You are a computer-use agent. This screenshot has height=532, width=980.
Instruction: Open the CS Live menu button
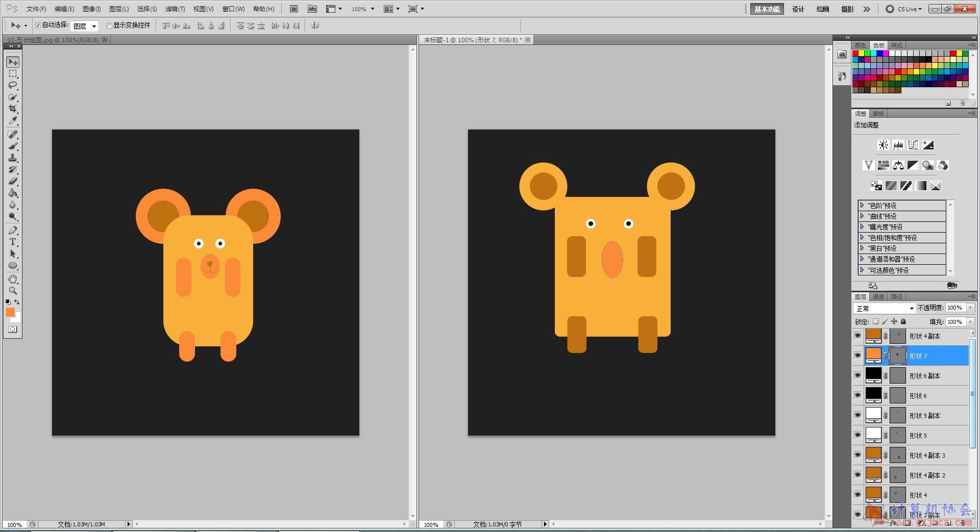tap(904, 9)
